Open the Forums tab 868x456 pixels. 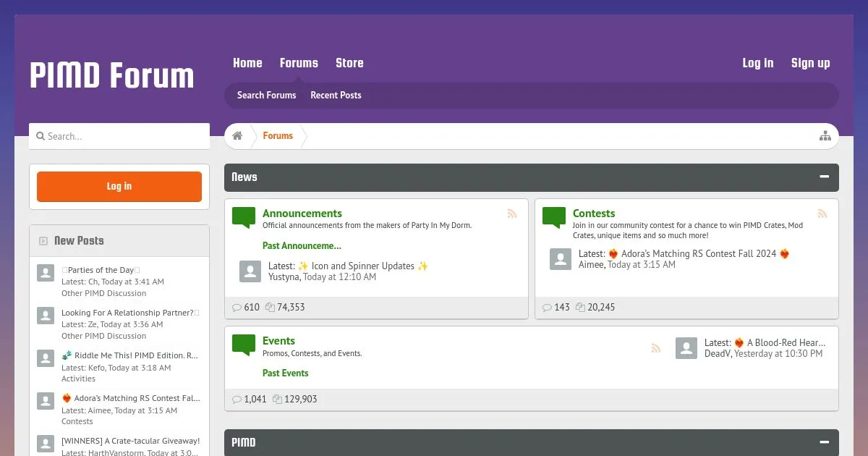click(299, 63)
